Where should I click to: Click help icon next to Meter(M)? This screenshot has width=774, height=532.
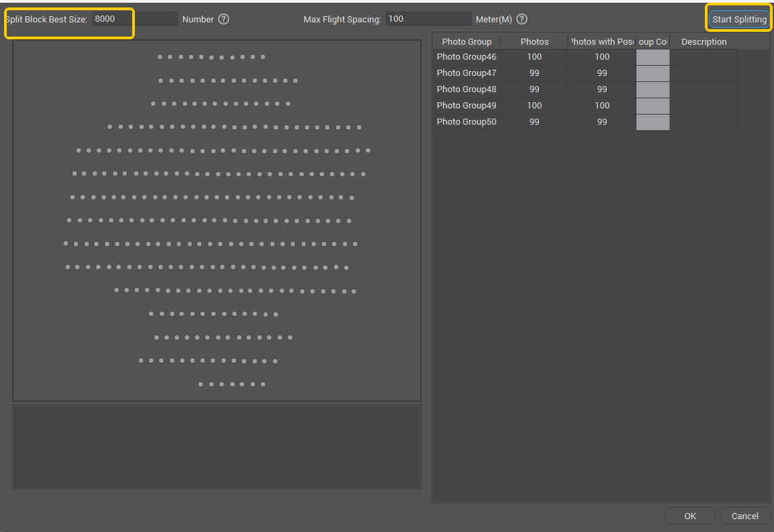521,19
